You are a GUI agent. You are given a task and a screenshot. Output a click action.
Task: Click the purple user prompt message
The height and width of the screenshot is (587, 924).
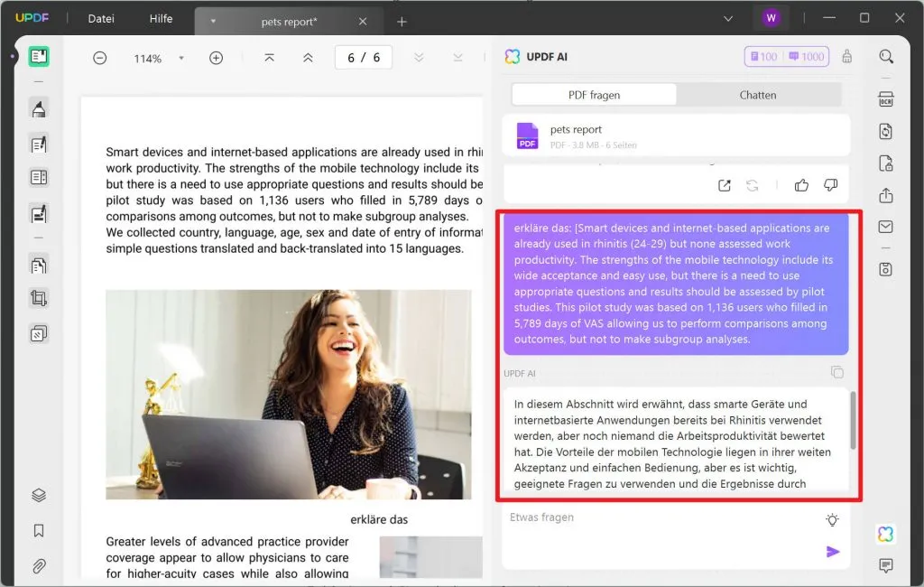point(676,284)
